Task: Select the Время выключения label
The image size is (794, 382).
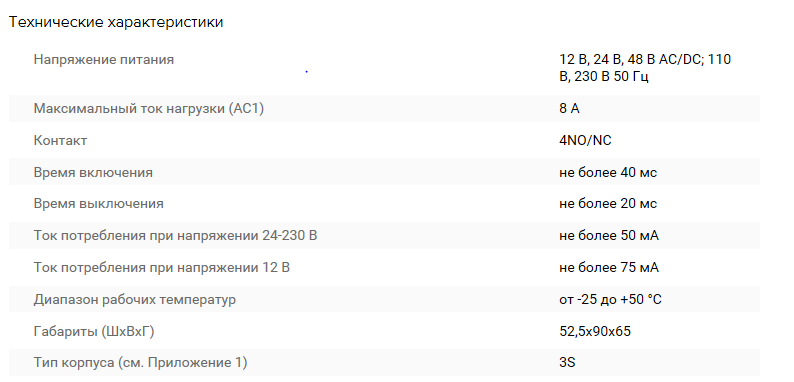Action: pyautogui.click(x=99, y=204)
